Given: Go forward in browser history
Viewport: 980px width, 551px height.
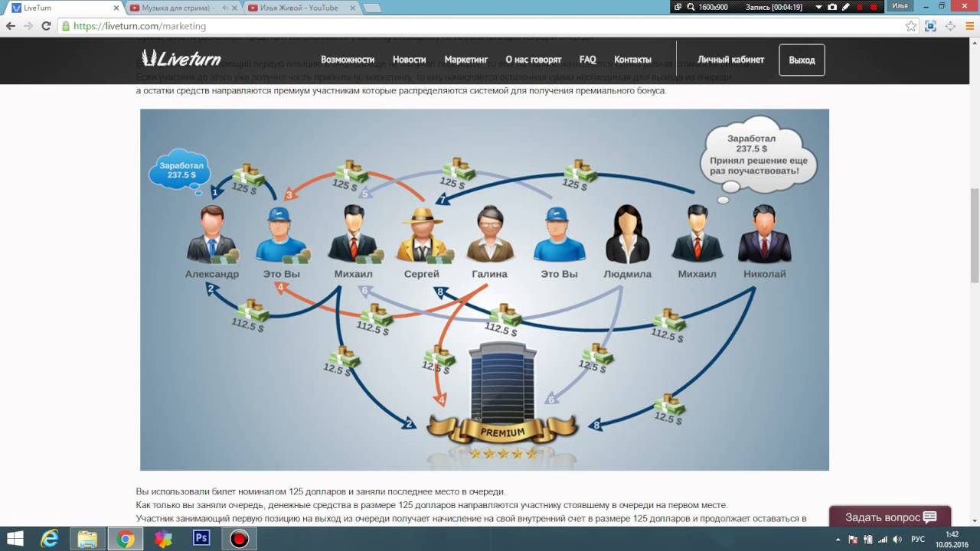Looking at the screenshot, I should (28, 25).
